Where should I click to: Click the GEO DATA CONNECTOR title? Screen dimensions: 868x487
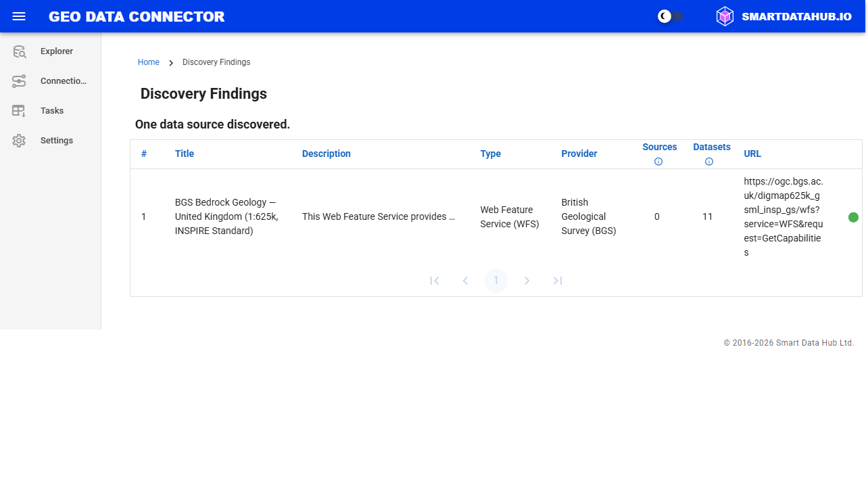[x=137, y=16]
